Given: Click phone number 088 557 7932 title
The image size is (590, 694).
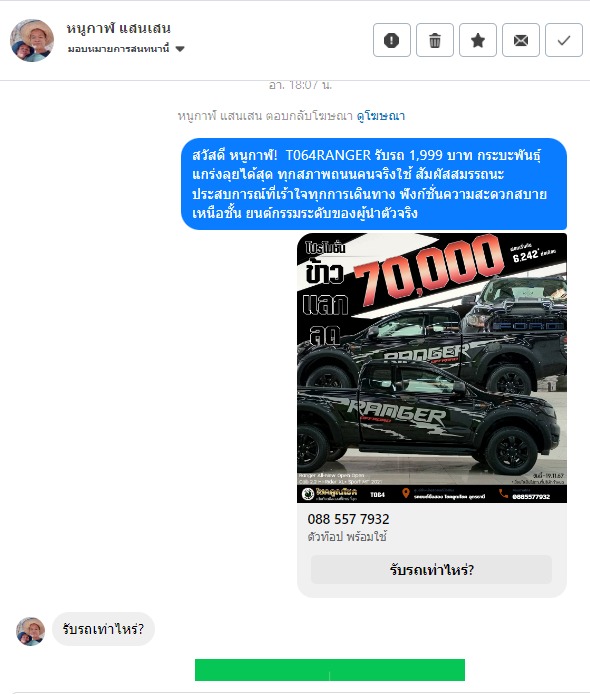Looking at the screenshot, I should click(348, 519).
